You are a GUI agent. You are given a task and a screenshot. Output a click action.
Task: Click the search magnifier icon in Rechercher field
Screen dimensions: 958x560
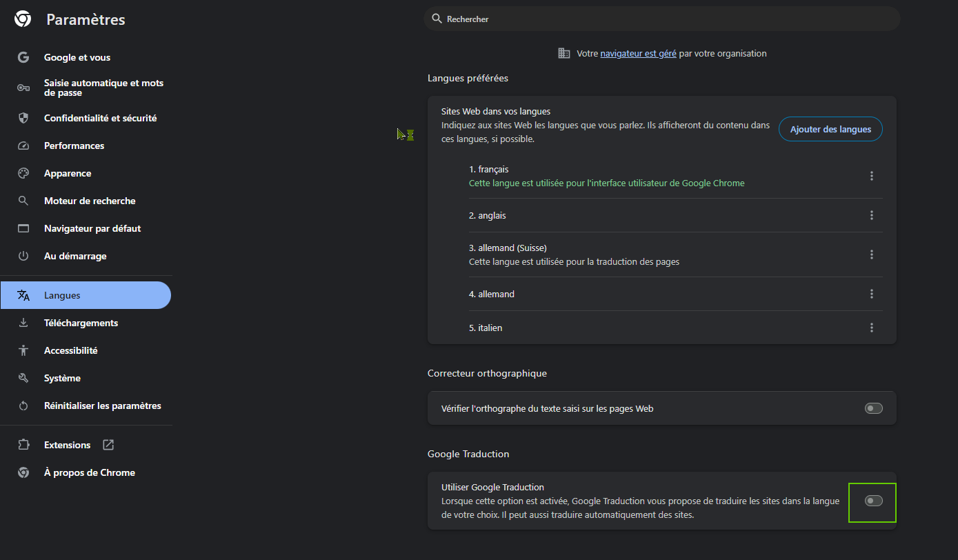(437, 19)
